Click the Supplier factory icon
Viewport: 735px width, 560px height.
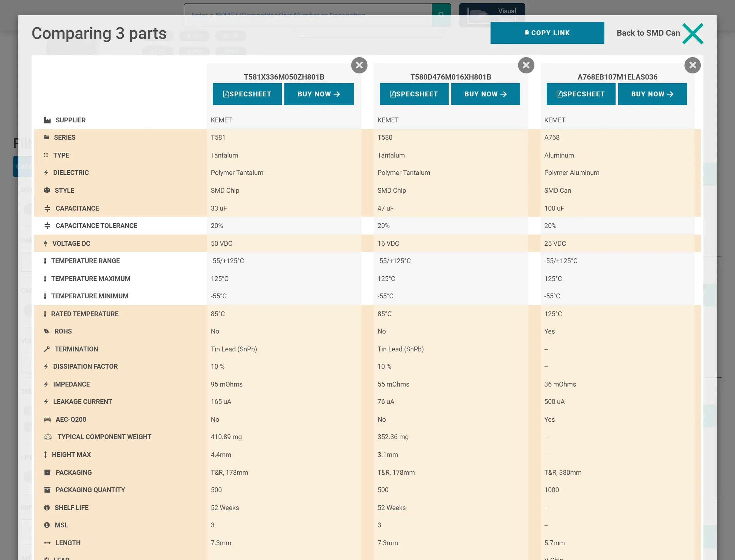coord(47,120)
